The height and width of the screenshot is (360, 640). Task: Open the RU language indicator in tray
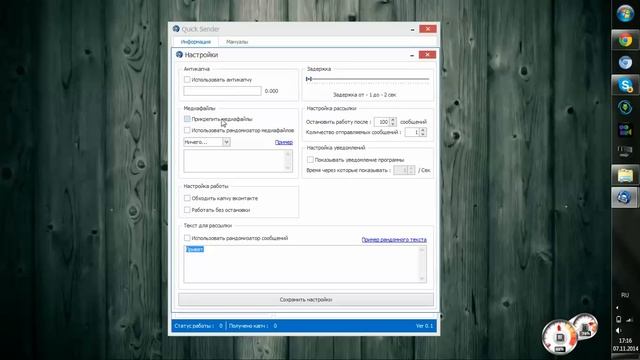(x=625, y=295)
